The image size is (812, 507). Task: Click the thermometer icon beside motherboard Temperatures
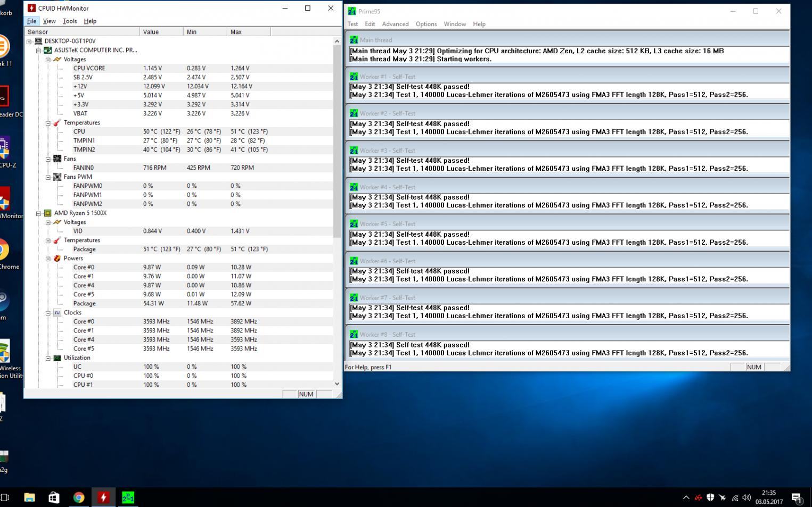click(x=57, y=122)
